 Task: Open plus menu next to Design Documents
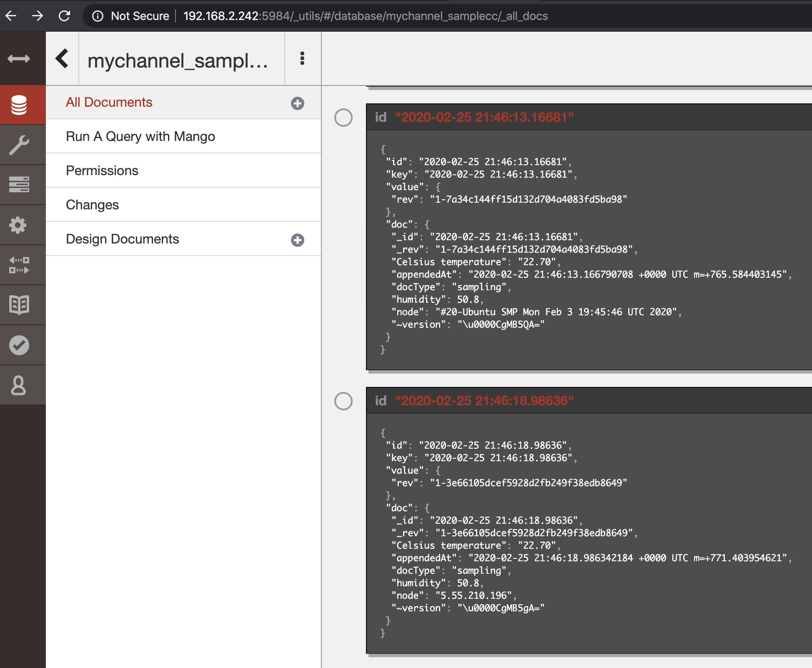(x=297, y=240)
